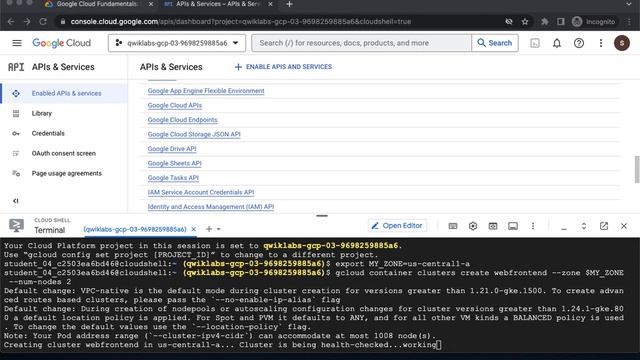Image resolution: width=640 pixels, height=360 pixels.
Task: Open Google Sheets API link
Action: (175, 163)
